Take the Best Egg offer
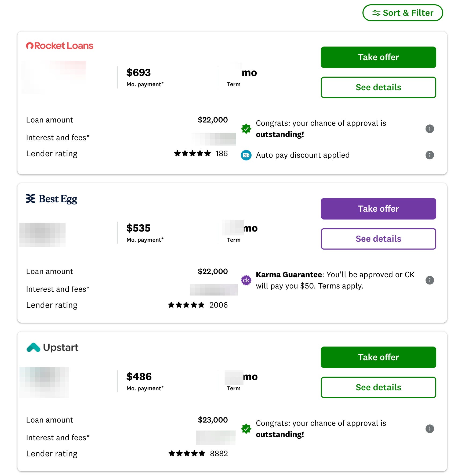This screenshot has width=465, height=476. [x=378, y=209]
